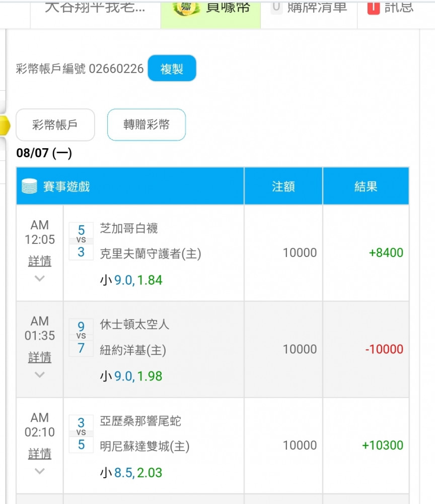This screenshot has height=504, width=435.
Task: Expand the 12:05 game row chevron
Action: (x=39, y=278)
